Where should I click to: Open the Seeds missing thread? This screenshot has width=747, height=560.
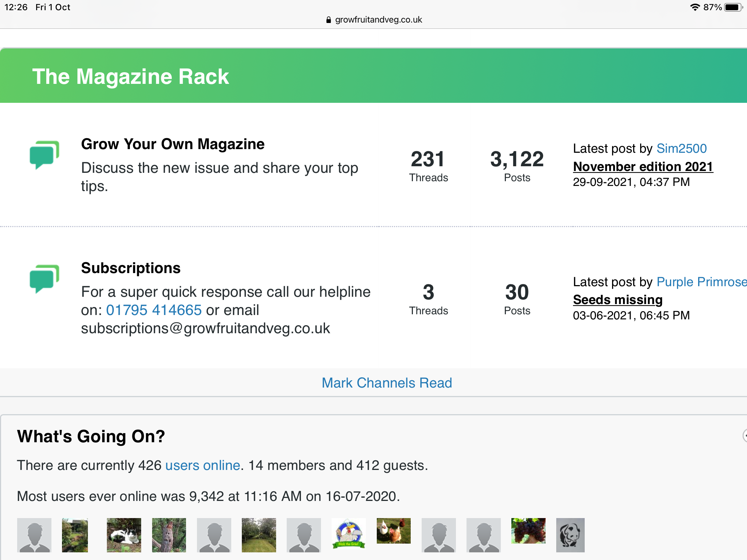[x=618, y=300]
